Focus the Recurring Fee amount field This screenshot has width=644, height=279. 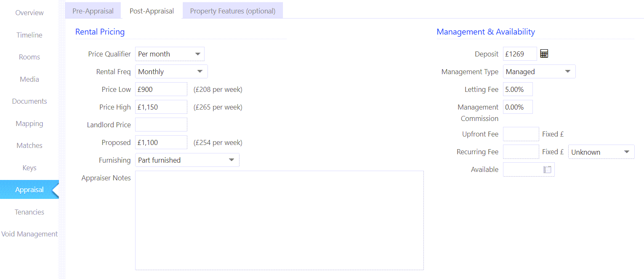click(x=521, y=152)
